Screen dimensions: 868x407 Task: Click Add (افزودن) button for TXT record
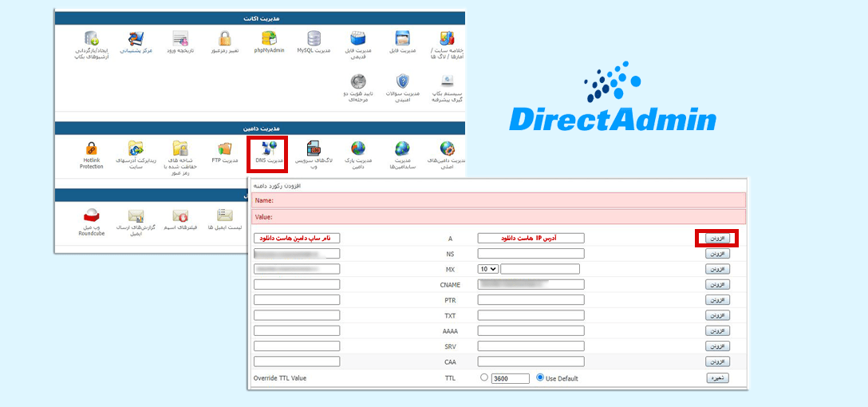717,315
